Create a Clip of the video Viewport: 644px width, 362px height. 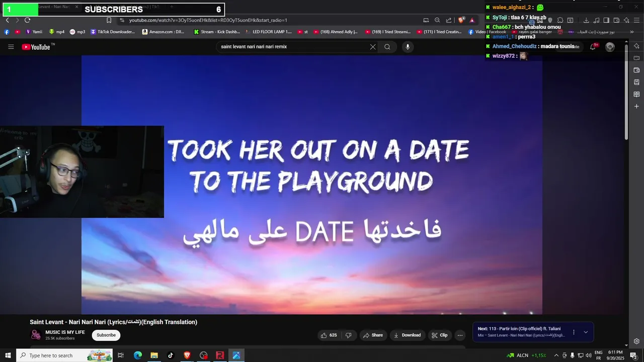coord(439,335)
